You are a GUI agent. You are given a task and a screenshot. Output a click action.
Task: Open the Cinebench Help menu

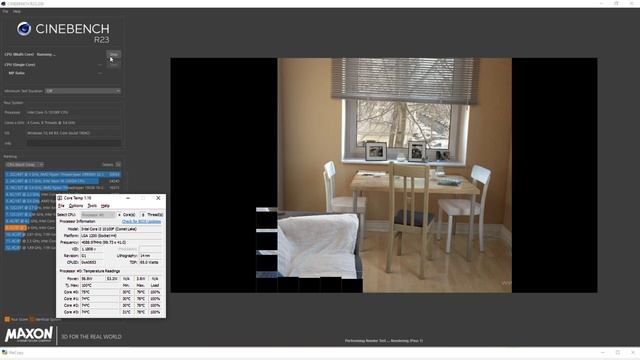coord(17,11)
